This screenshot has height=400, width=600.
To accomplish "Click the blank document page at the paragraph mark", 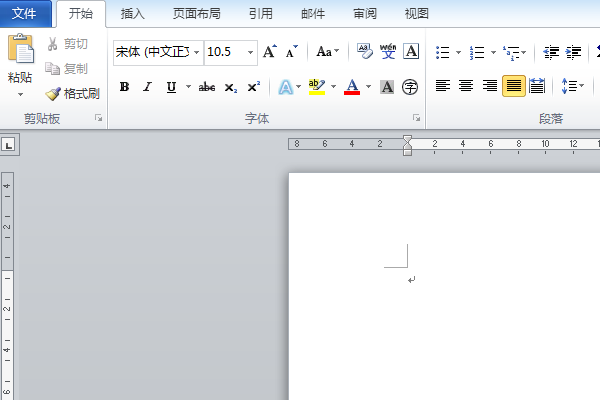I will [x=411, y=280].
